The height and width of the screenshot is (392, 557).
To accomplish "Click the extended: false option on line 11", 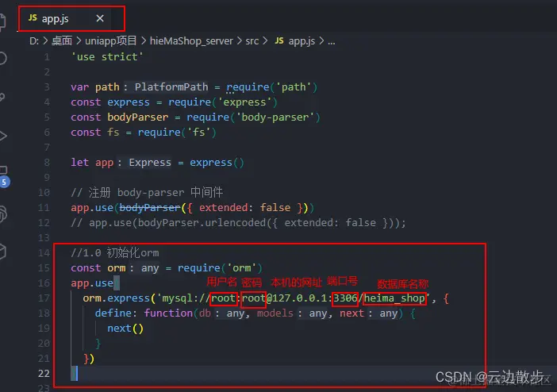I will click(244, 208).
